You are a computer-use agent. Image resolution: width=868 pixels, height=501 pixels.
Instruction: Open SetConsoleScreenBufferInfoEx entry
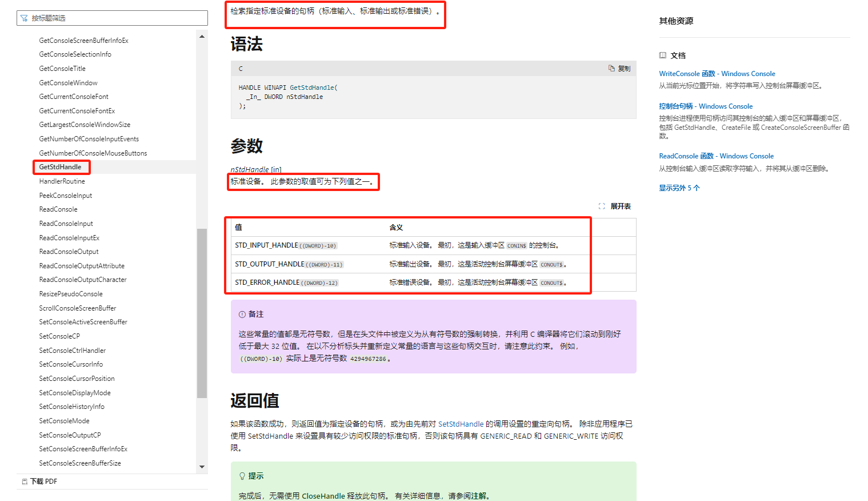(x=83, y=449)
